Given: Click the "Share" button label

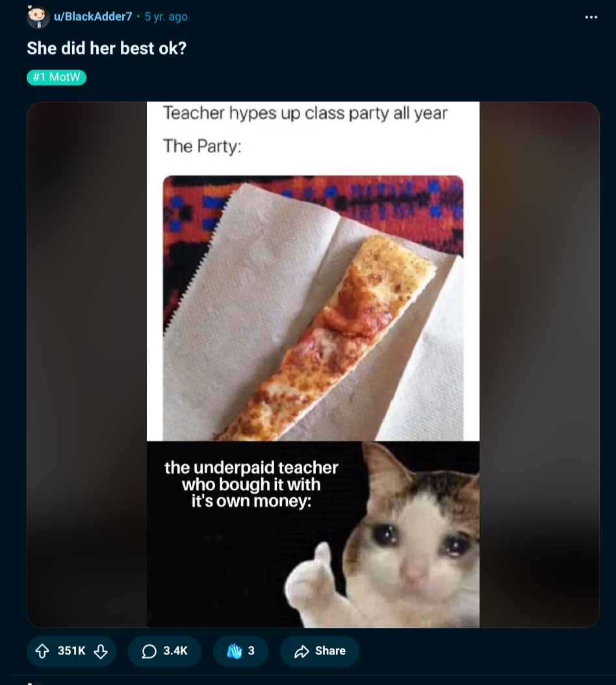Looking at the screenshot, I should tap(330, 651).
